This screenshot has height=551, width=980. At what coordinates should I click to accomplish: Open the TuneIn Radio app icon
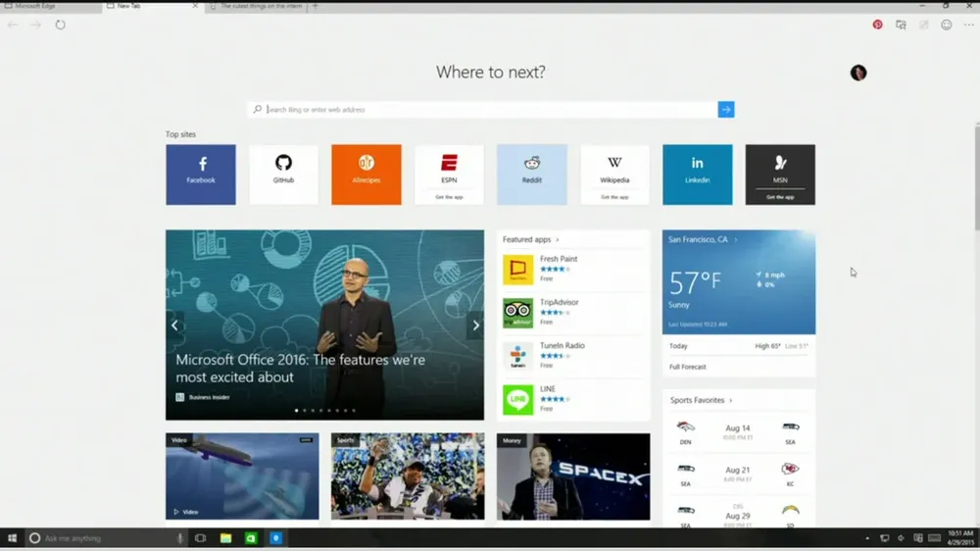point(518,356)
